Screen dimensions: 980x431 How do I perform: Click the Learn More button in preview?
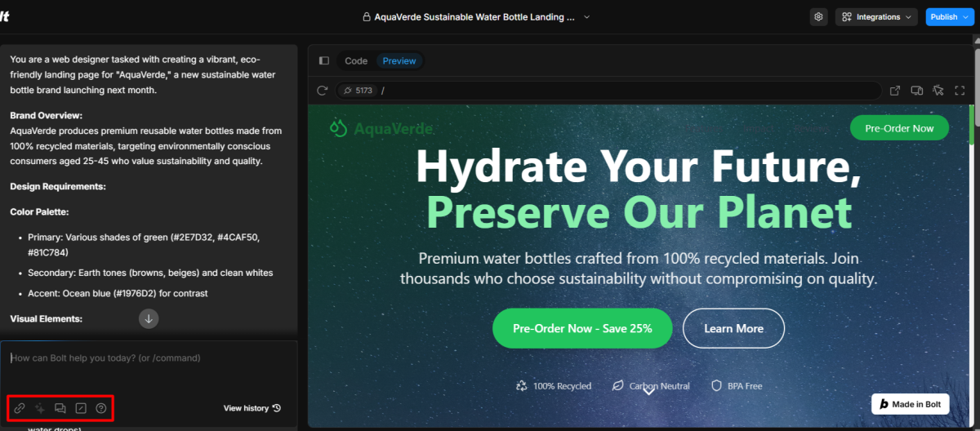(733, 328)
